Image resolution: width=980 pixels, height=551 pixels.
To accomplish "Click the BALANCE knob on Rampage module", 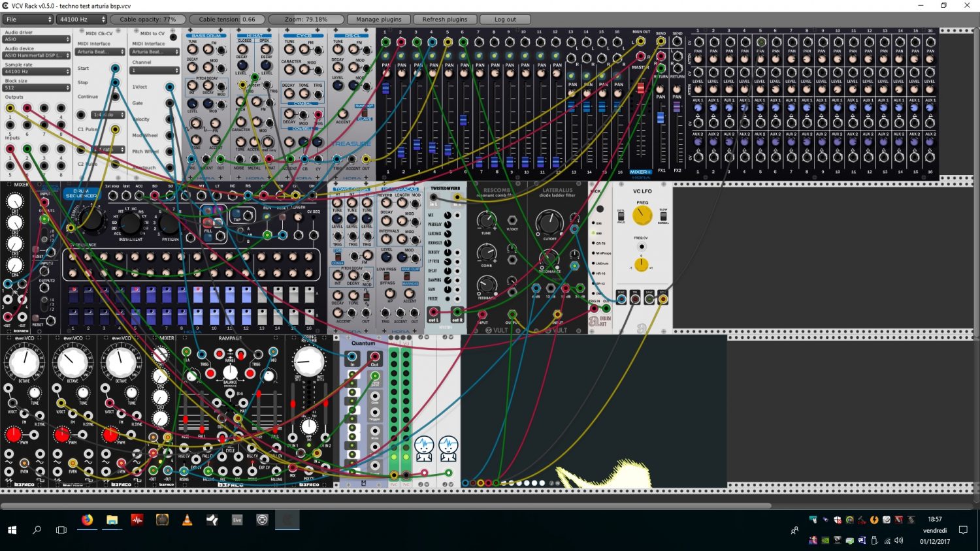I will [230, 373].
